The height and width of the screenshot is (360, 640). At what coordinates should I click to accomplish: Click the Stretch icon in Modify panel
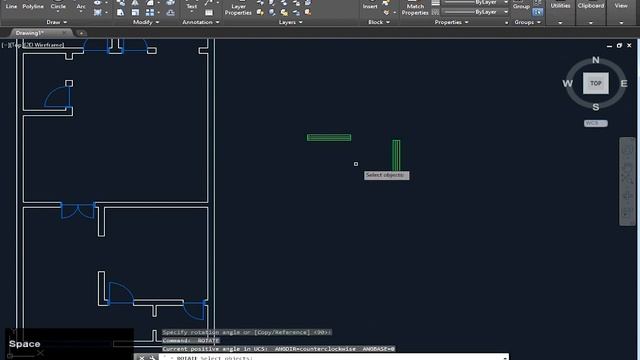(120, 13)
